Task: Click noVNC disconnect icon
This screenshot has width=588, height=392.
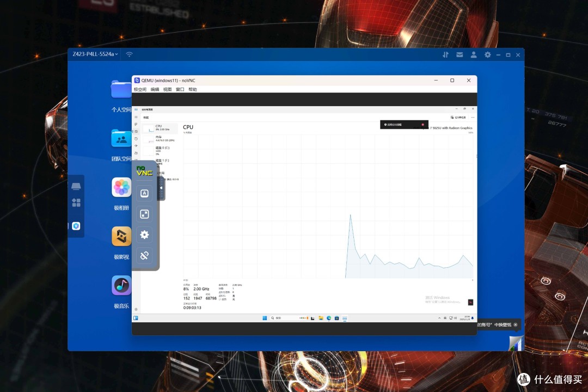Action: pos(144,255)
